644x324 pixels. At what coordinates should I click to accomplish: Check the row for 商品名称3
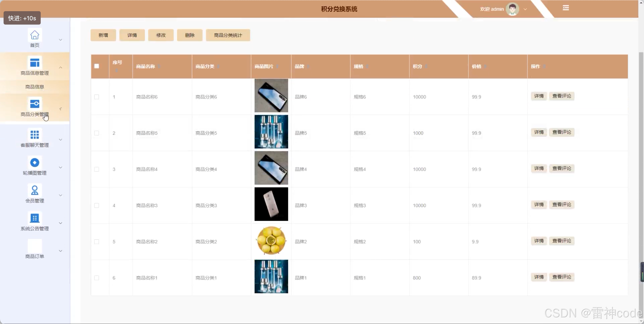(x=97, y=206)
